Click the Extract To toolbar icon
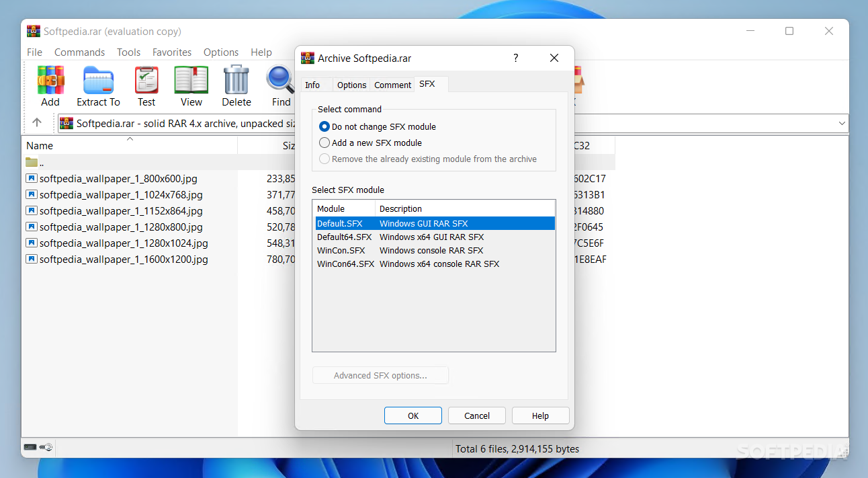 (x=98, y=80)
